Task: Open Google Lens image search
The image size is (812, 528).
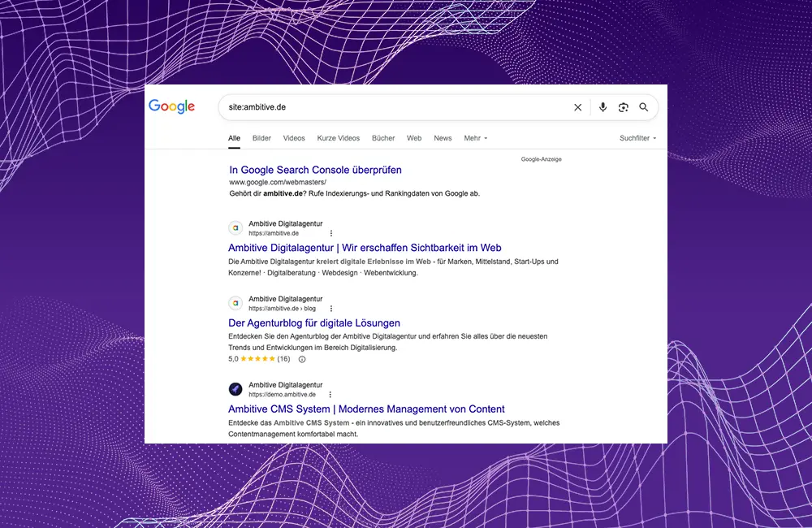Action: click(x=623, y=107)
